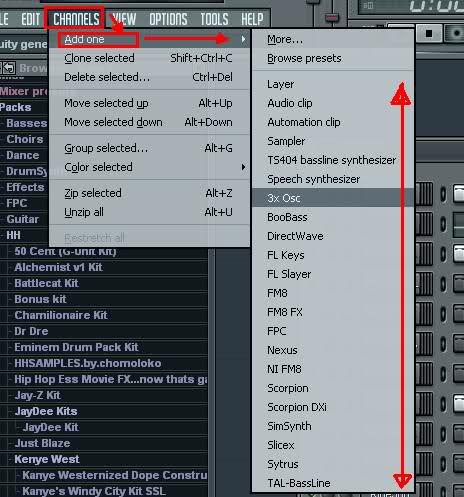Expand the JayDee Kits folder in the browser

tap(46, 411)
